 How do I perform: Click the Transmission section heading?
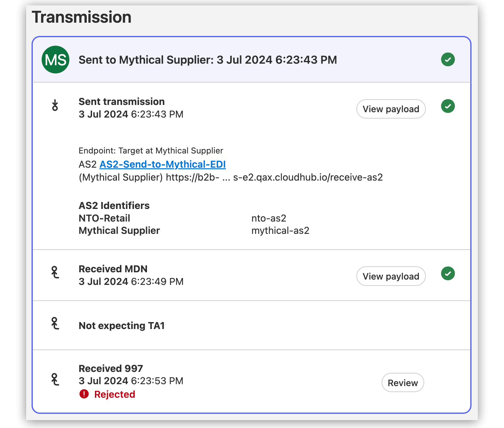point(82,17)
